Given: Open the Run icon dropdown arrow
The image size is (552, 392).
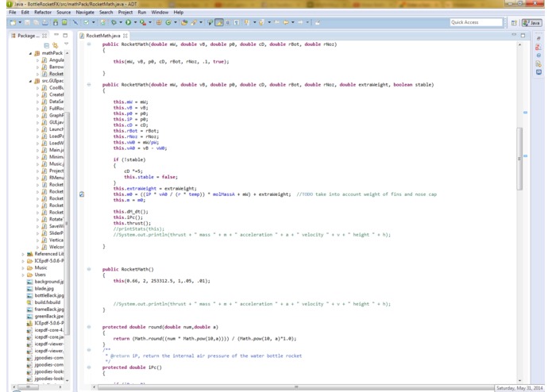Looking at the screenshot, I should [x=135, y=22].
